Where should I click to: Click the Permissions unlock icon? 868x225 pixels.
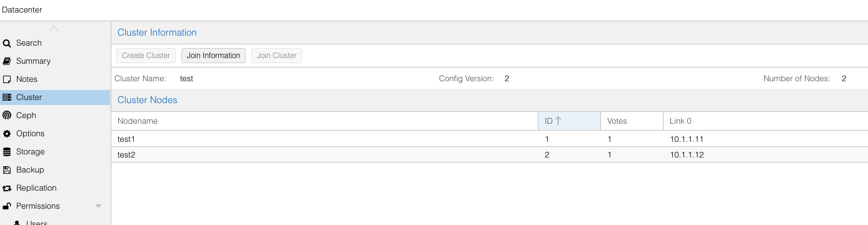(7, 206)
